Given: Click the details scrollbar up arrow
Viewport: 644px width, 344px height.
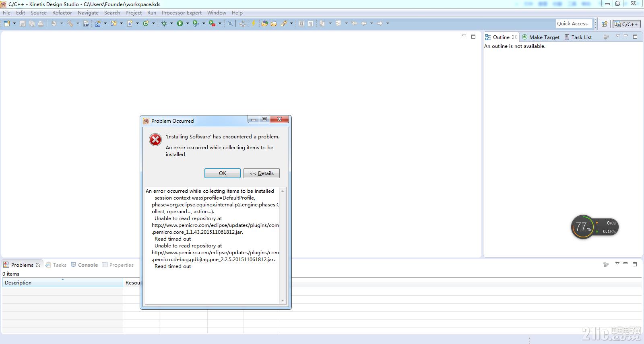Looking at the screenshot, I should tap(283, 191).
